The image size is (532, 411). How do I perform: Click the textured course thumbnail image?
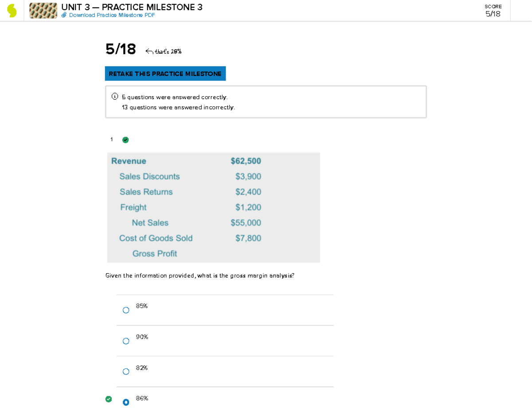(x=43, y=10)
